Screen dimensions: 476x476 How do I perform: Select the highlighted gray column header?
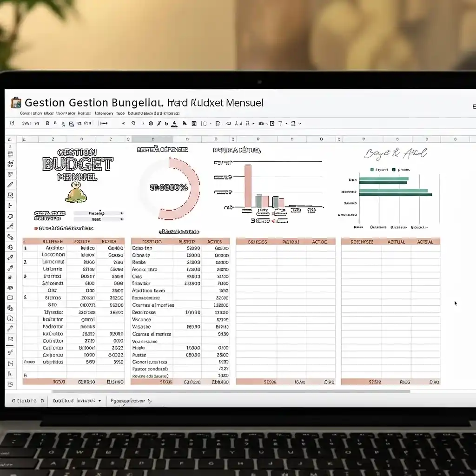pyautogui.click(x=152, y=139)
